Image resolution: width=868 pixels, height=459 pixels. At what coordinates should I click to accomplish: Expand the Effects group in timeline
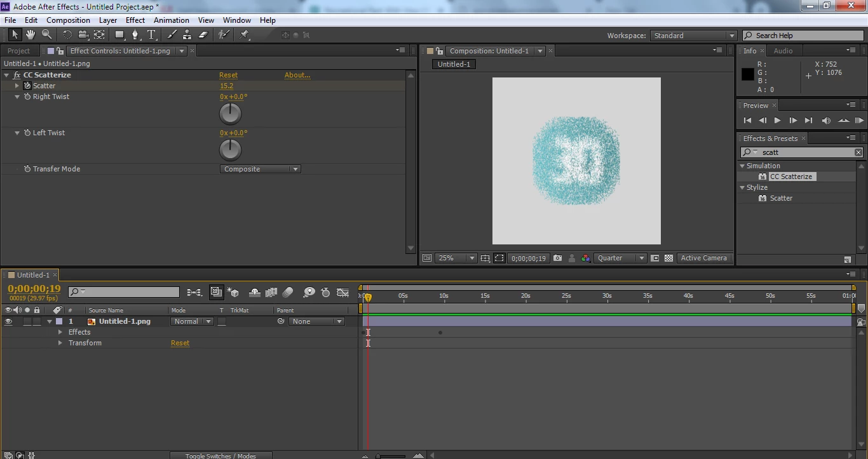(x=60, y=332)
